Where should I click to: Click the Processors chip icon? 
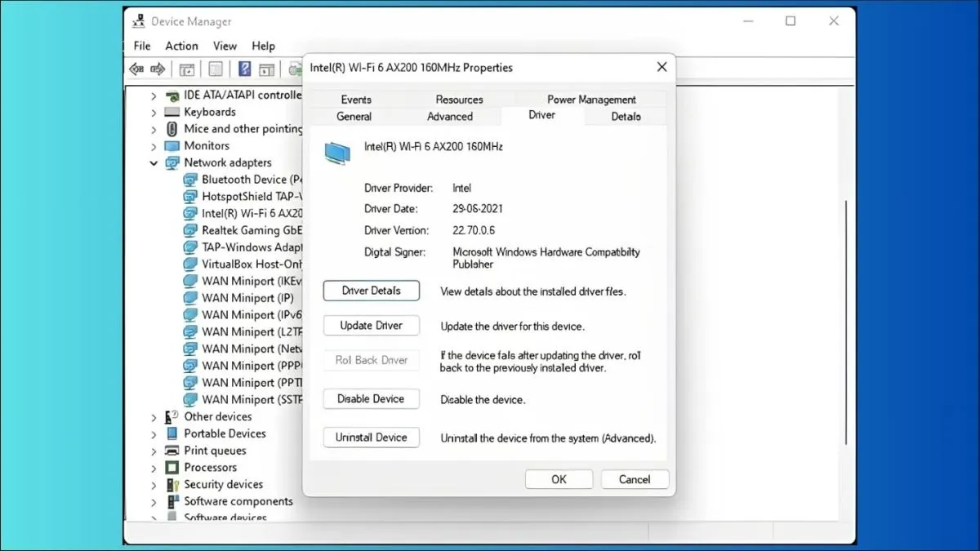[171, 468]
